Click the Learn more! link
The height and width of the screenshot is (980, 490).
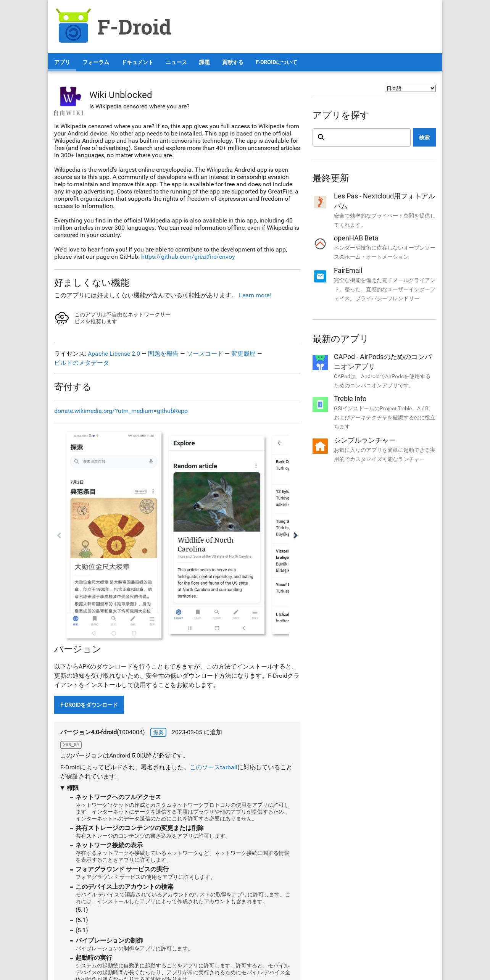255,295
